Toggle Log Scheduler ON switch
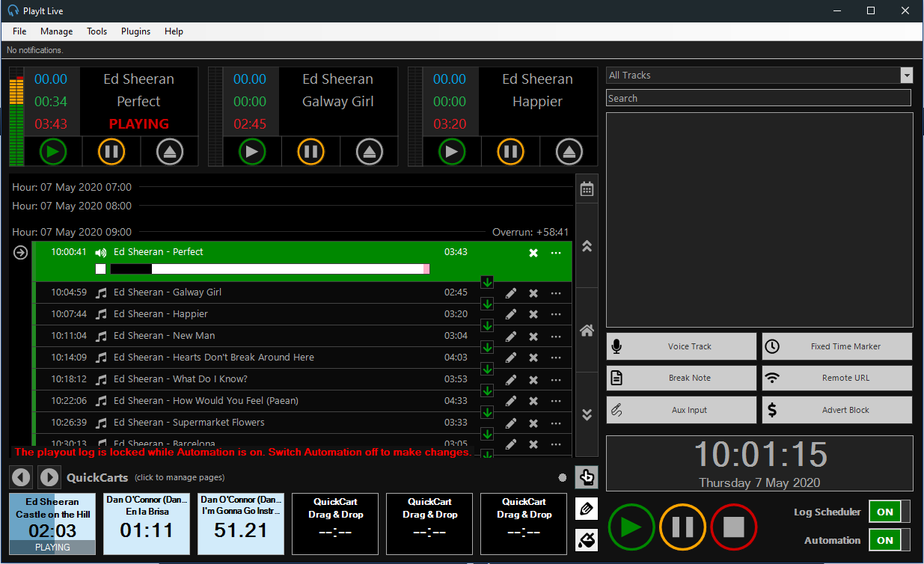 pos(890,512)
